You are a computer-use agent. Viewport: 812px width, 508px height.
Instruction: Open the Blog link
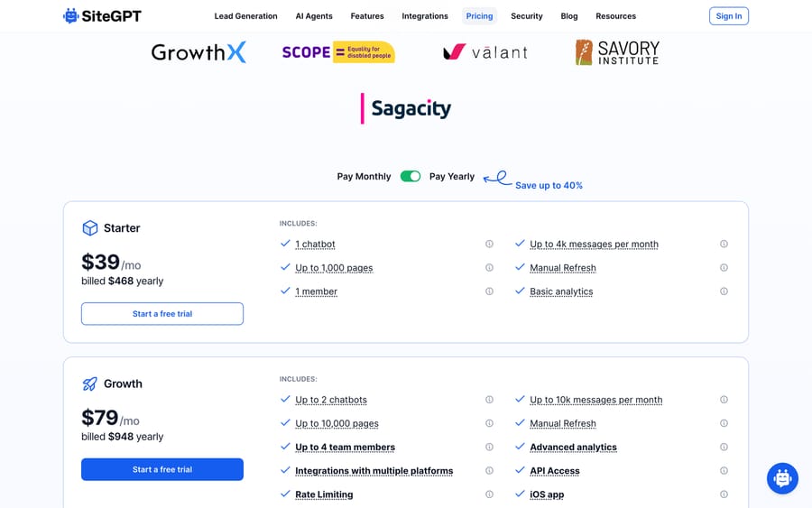click(x=569, y=16)
